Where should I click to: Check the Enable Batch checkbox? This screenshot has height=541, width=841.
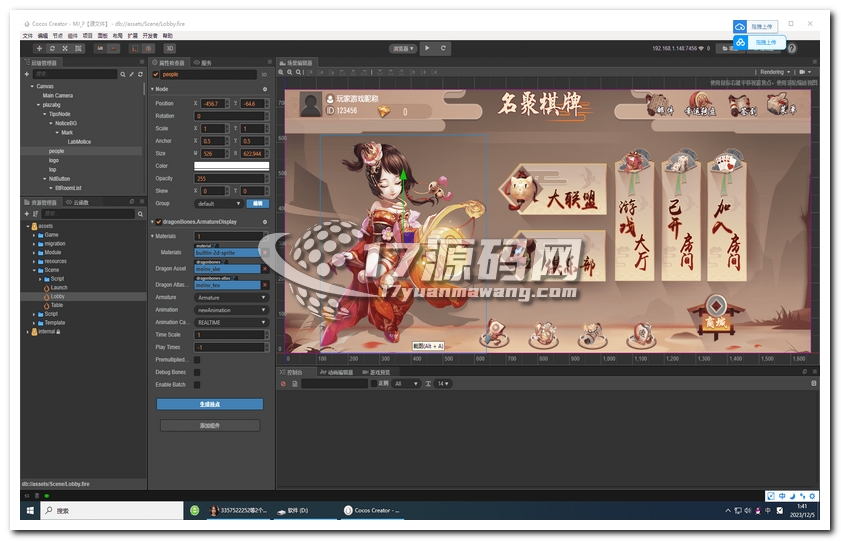(197, 384)
